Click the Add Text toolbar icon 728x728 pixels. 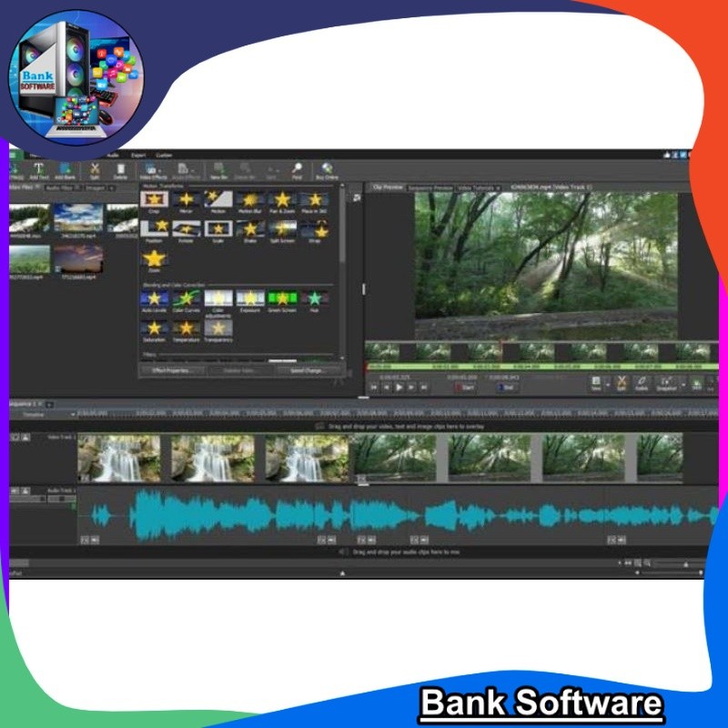(38, 170)
